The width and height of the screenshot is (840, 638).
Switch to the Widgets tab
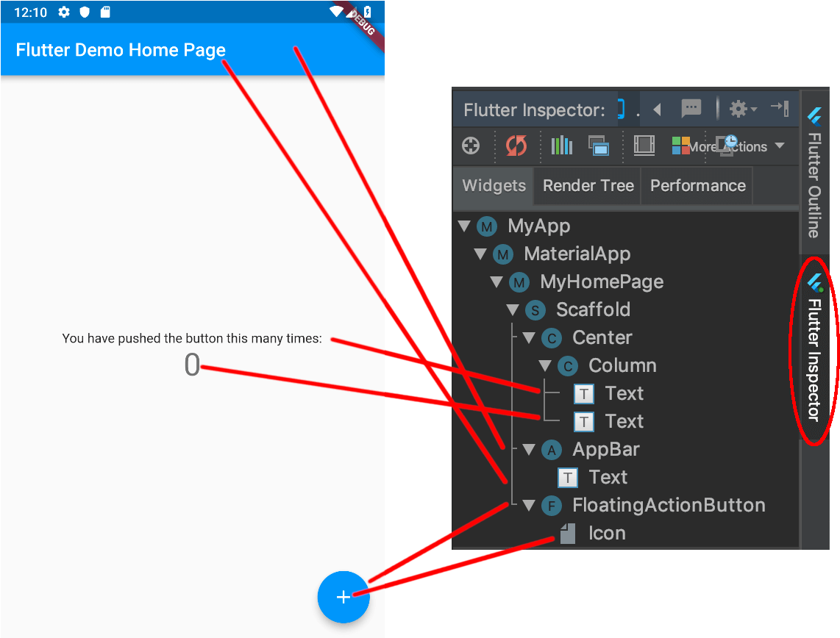[494, 186]
